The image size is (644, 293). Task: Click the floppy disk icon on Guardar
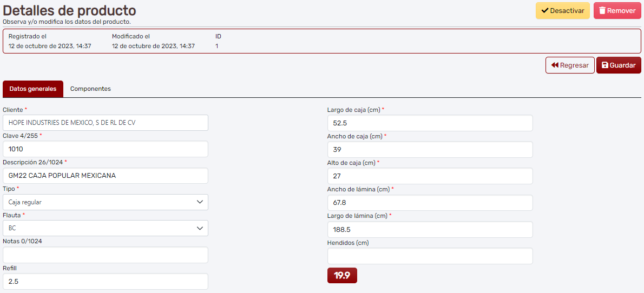point(605,65)
